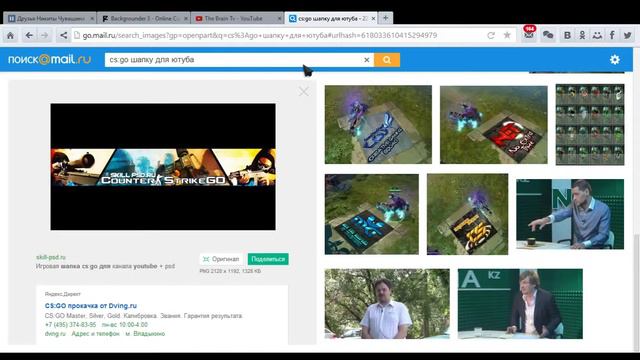Click the browser address bar URL

click(260, 36)
